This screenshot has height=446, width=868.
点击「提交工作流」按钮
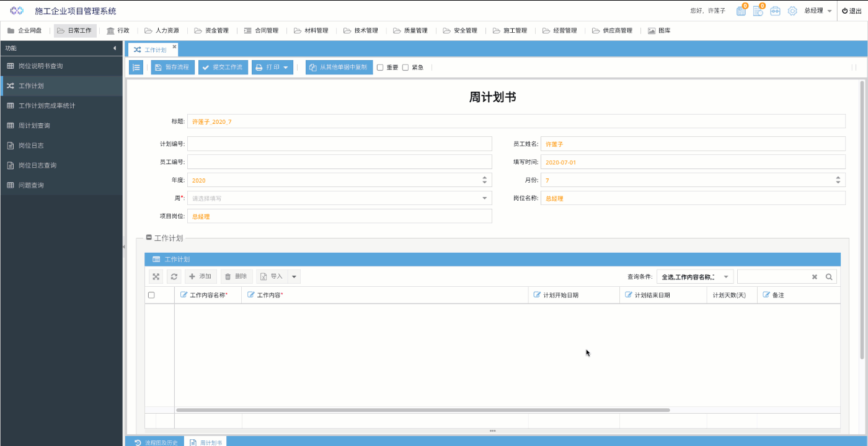(x=223, y=68)
